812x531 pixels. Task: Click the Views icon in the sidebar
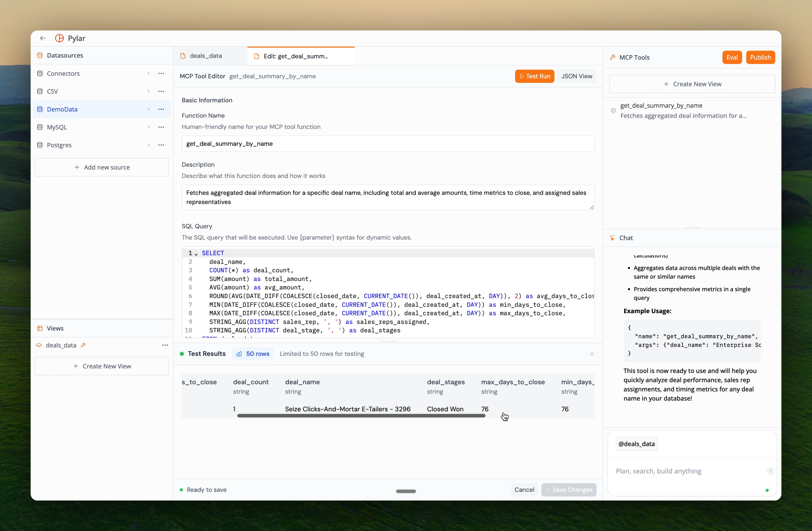(39, 328)
